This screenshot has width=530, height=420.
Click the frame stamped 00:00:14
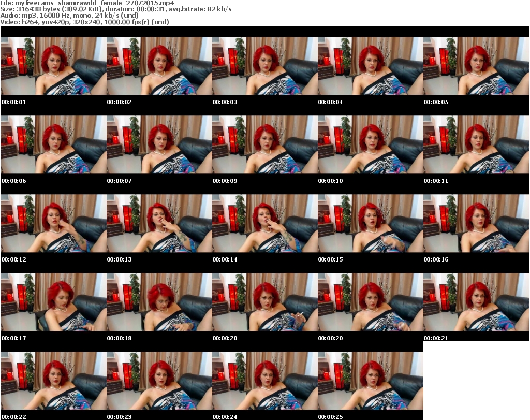(265, 224)
